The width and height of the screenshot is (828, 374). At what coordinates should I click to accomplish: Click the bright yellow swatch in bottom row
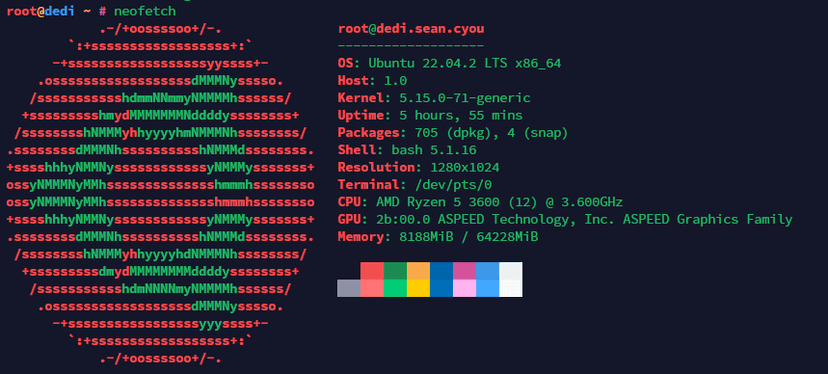click(418, 288)
